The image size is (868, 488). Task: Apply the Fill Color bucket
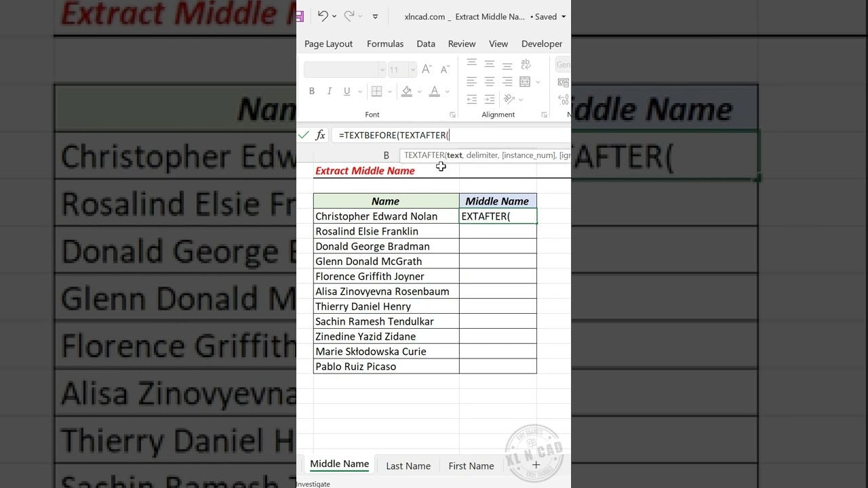[x=407, y=91]
